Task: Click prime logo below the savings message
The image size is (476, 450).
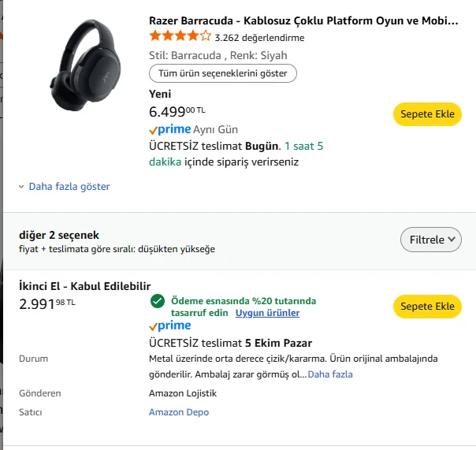Action: click(x=170, y=325)
